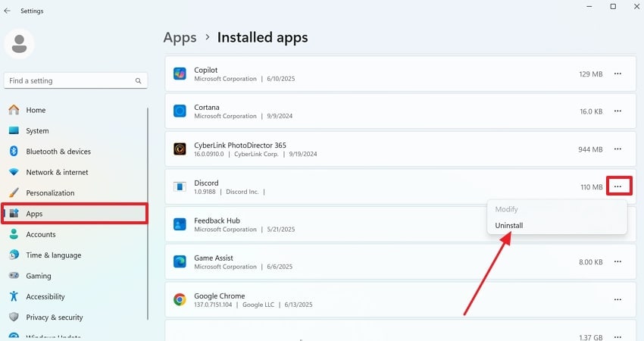The width and height of the screenshot is (644, 341).
Task: Click the Network wifi icon
Action: tap(14, 172)
